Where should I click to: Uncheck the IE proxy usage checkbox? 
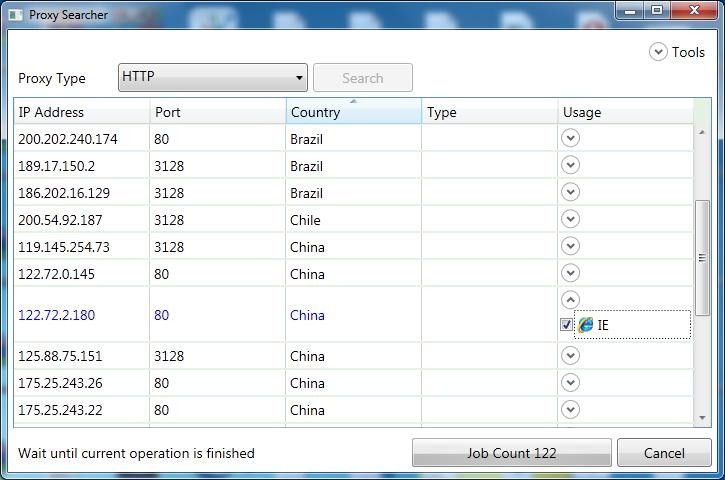566,325
